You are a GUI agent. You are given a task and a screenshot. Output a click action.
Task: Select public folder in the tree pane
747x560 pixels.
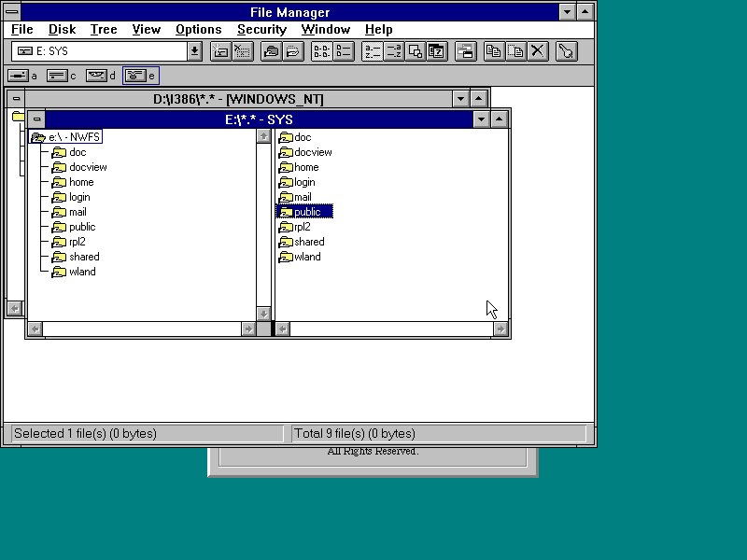[x=74, y=227]
